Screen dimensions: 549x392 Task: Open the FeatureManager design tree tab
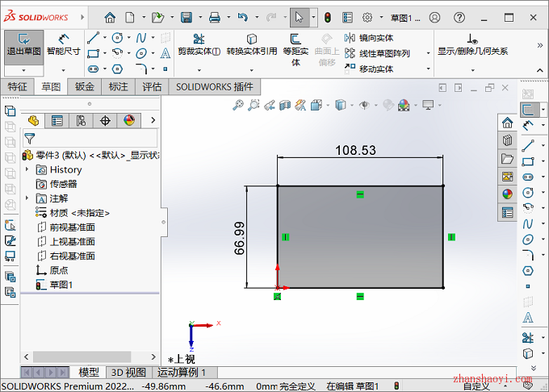pos(33,121)
